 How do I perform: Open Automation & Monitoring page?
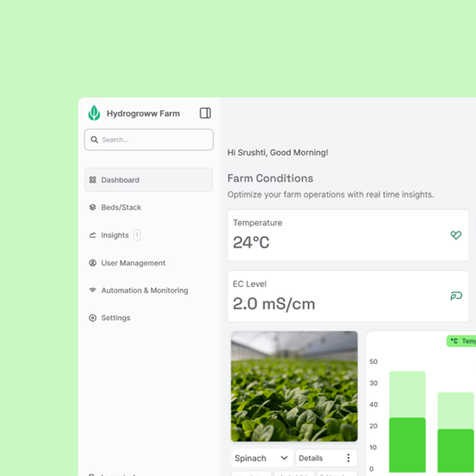click(144, 290)
